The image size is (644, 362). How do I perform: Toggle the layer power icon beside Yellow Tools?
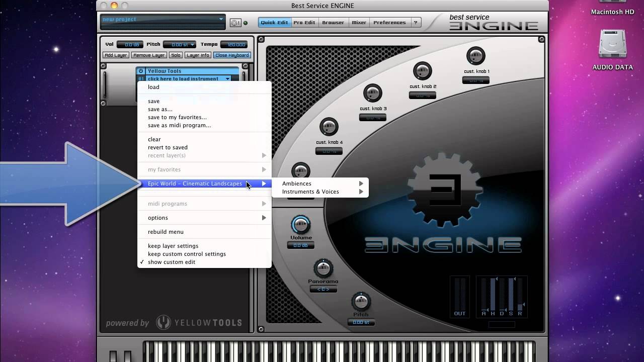coord(141,71)
